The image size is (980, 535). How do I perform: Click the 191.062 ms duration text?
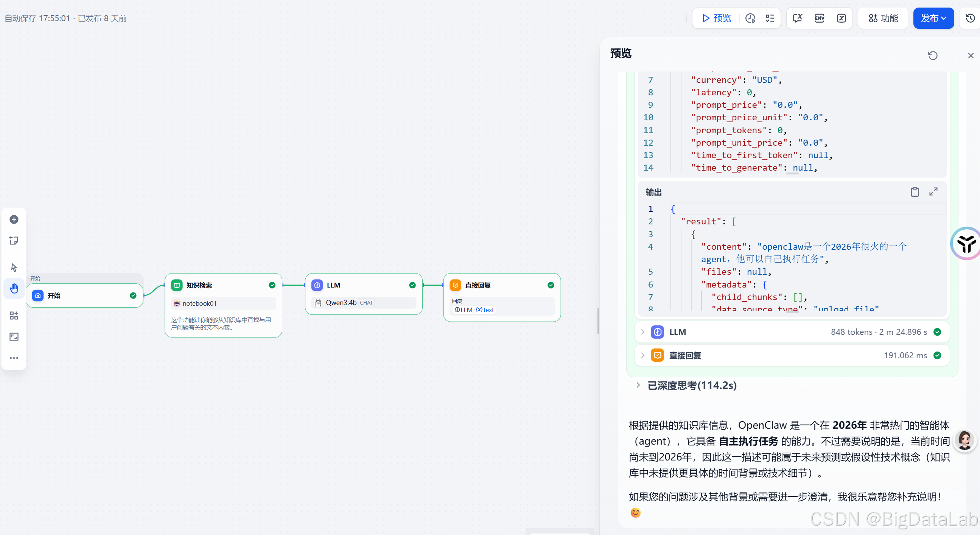905,355
